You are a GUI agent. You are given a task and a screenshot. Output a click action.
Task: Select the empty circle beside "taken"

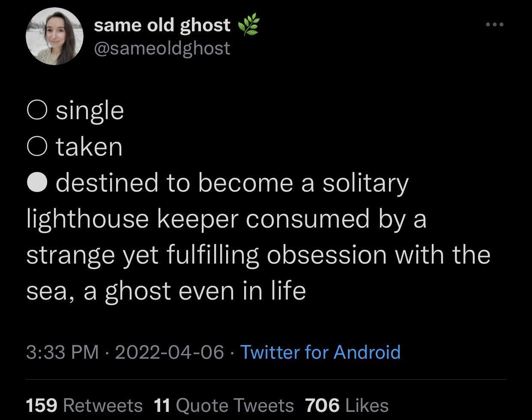[x=37, y=147]
